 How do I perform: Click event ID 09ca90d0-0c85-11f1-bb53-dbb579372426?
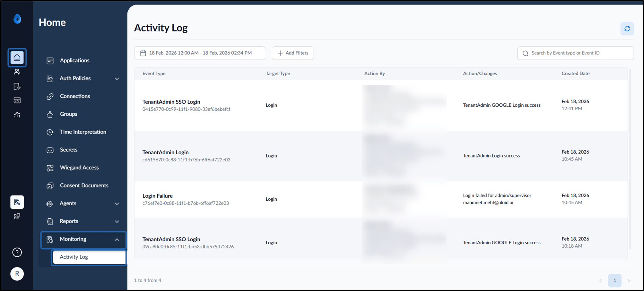188,247
